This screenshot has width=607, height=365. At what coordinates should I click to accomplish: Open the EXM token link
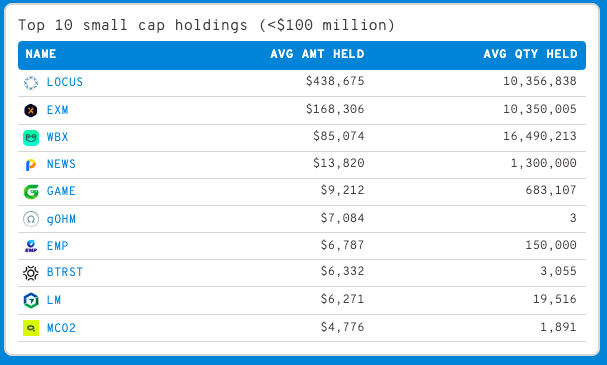[57, 110]
